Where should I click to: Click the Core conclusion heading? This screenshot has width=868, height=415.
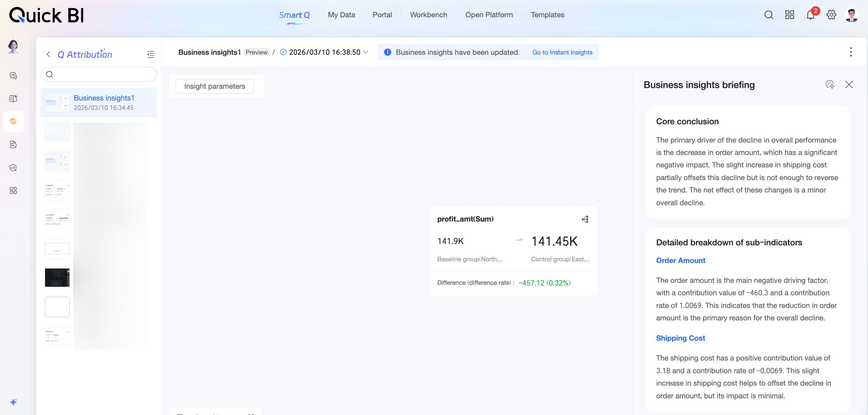(x=687, y=121)
